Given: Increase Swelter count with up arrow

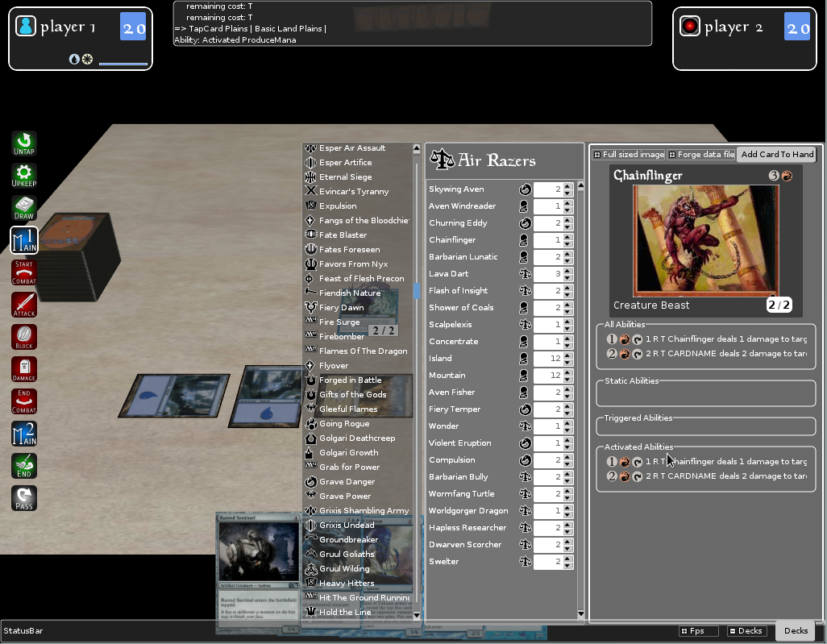Looking at the screenshot, I should click(x=567, y=559).
